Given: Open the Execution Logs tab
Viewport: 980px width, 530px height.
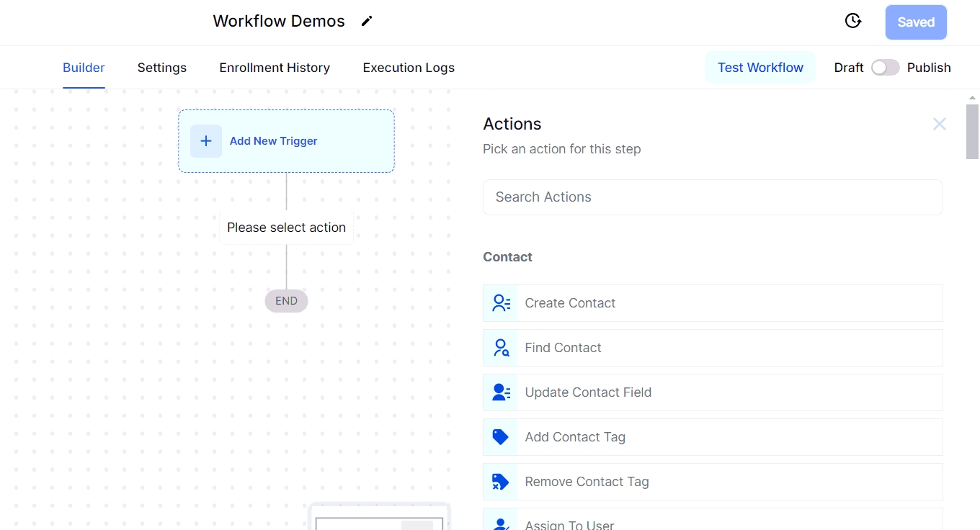Looking at the screenshot, I should tap(409, 68).
